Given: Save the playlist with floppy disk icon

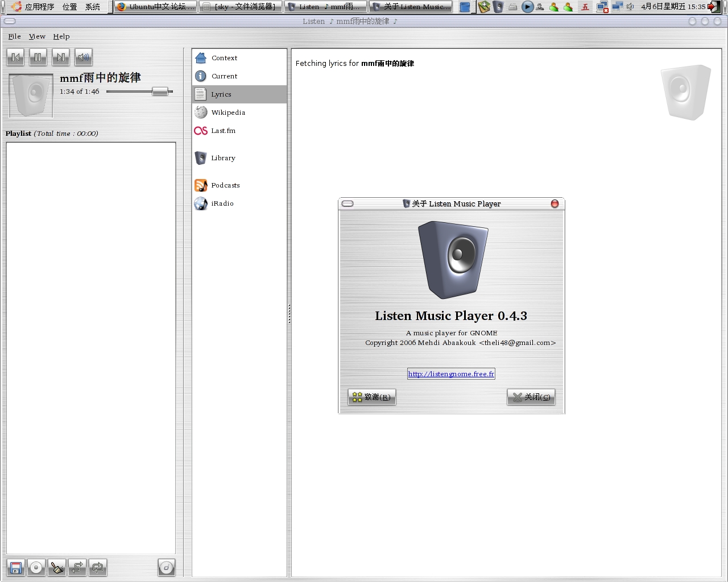Looking at the screenshot, I should [x=16, y=567].
